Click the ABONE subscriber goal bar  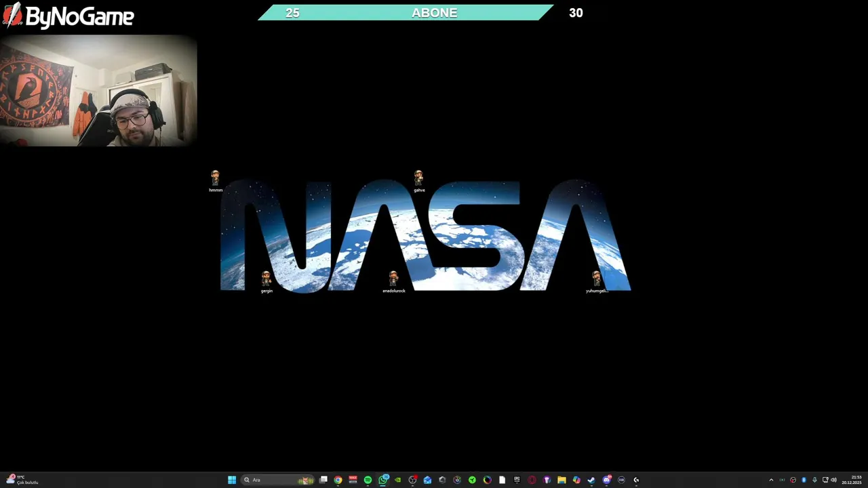pyautogui.click(x=406, y=13)
